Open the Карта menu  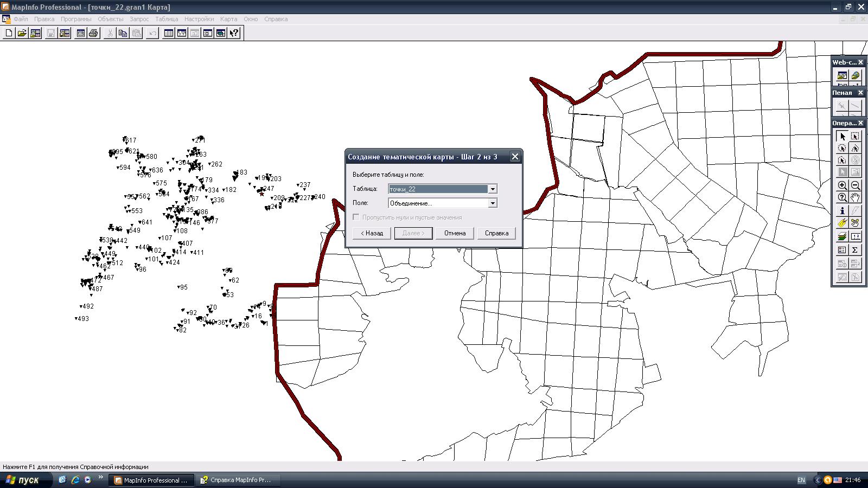coord(229,19)
